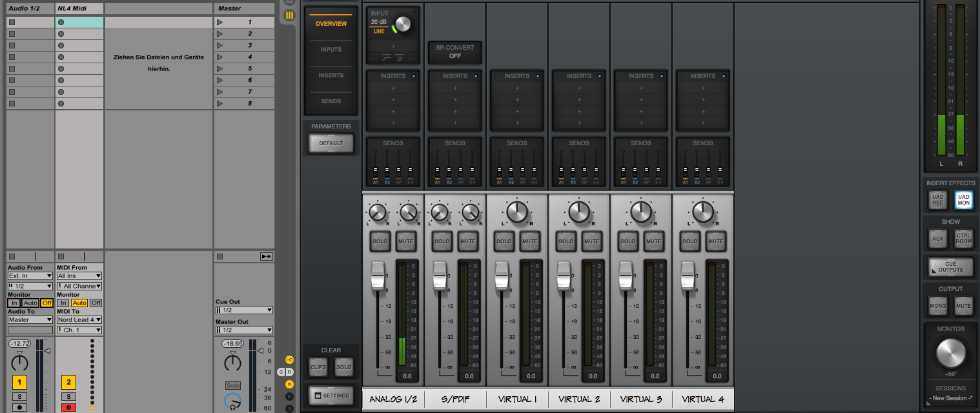Open the Master Out 1/2 dropdown
The height and width of the screenshot is (413, 980).
(244, 330)
